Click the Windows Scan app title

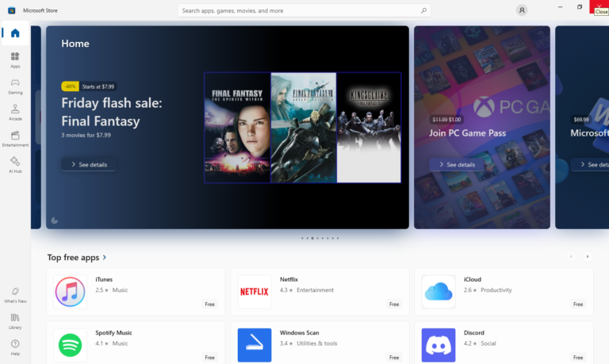[300, 332]
